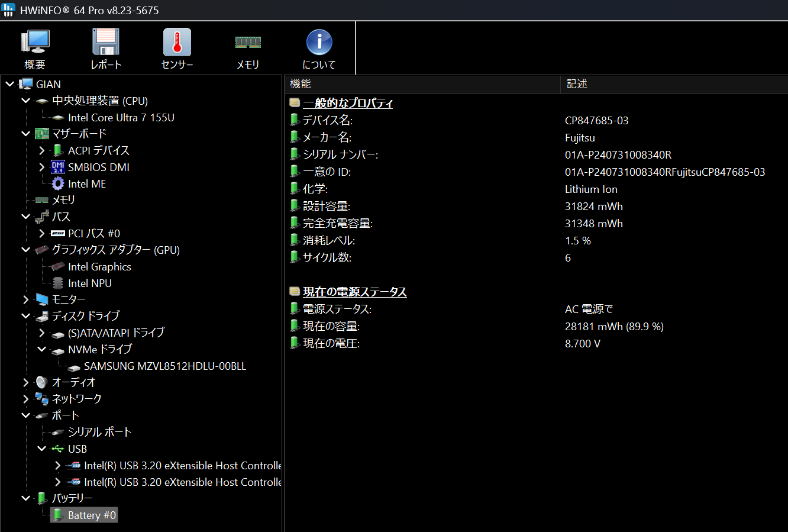This screenshot has height=532, width=788.
Task: Click the Battery #0 icon
Action: [58, 515]
